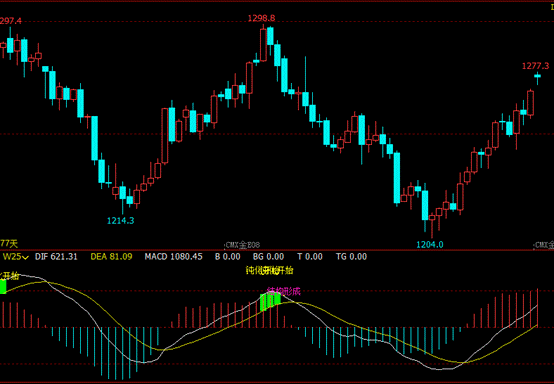This screenshot has height=384, width=554.
Task: Click the last cyan candlestick near 1277.3
Action: pos(537,76)
